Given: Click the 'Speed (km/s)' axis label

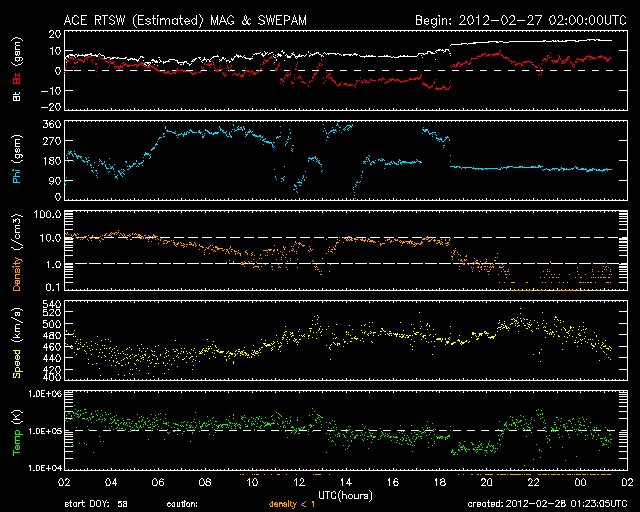Looking at the screenshot, I should [x=17, y=343].
